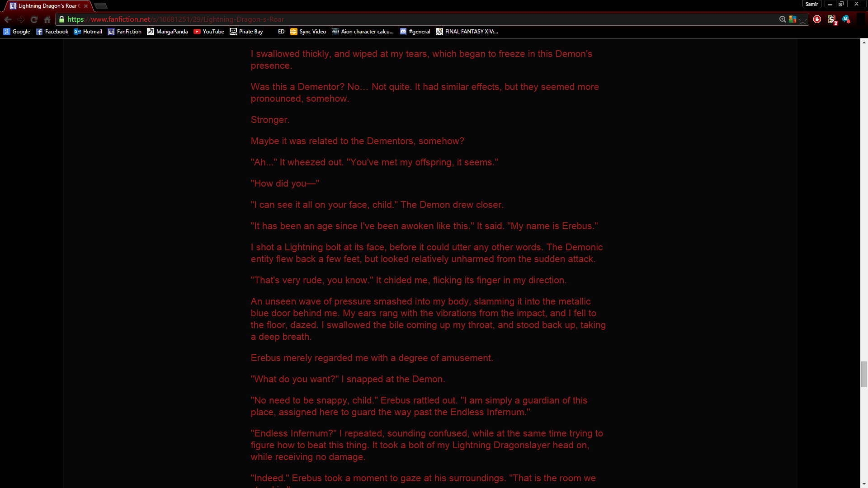This screenshot has width=868, height=488.
Task: Open the blue M cloud notification extension
Action: coord(846,19)
